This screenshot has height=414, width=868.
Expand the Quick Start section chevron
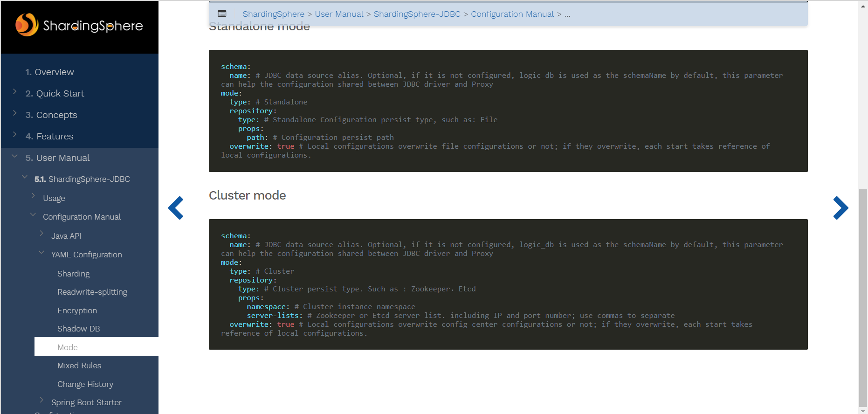pyautogui.click(x=14, y=92)
